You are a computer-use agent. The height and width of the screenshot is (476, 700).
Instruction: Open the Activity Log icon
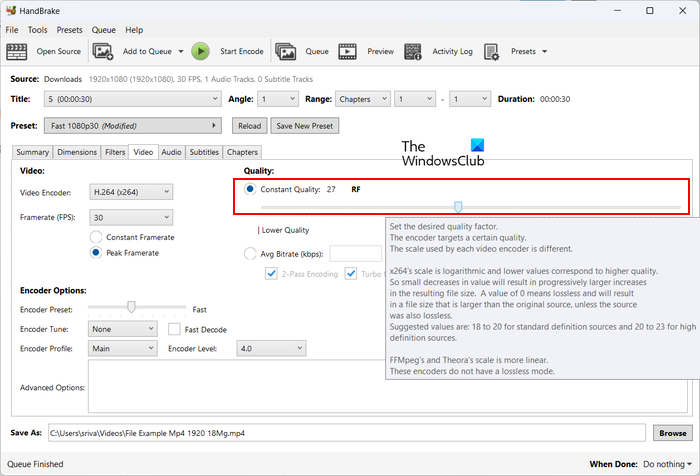coord(412,51)
